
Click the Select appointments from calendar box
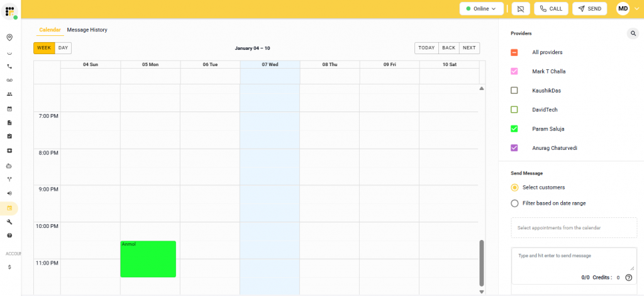pyautogui.click(x=574, y=228)
